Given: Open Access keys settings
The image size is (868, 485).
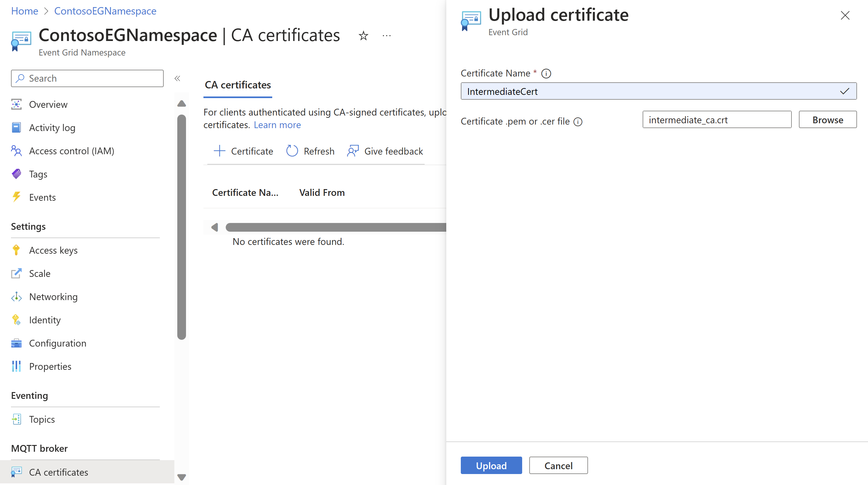Looking at the screenshot, I should tap(53, 250).
